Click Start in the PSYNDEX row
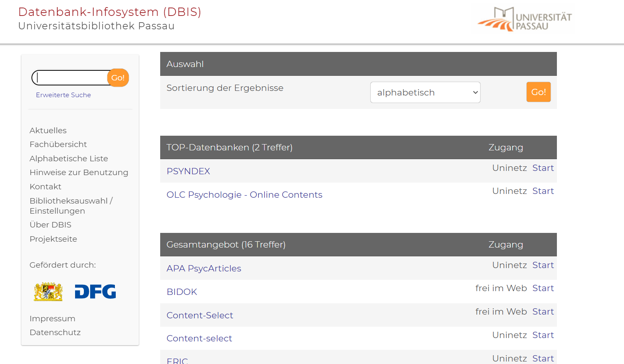 click(x=543, y=168)
